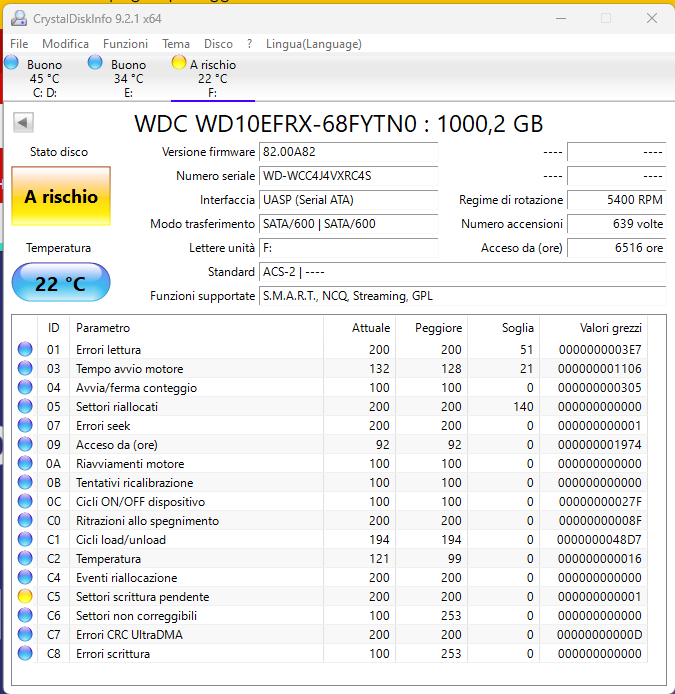This screenshot has height=694, width=675.
Task: Select the F: disk yellow status orb
Action: [179, 63]
